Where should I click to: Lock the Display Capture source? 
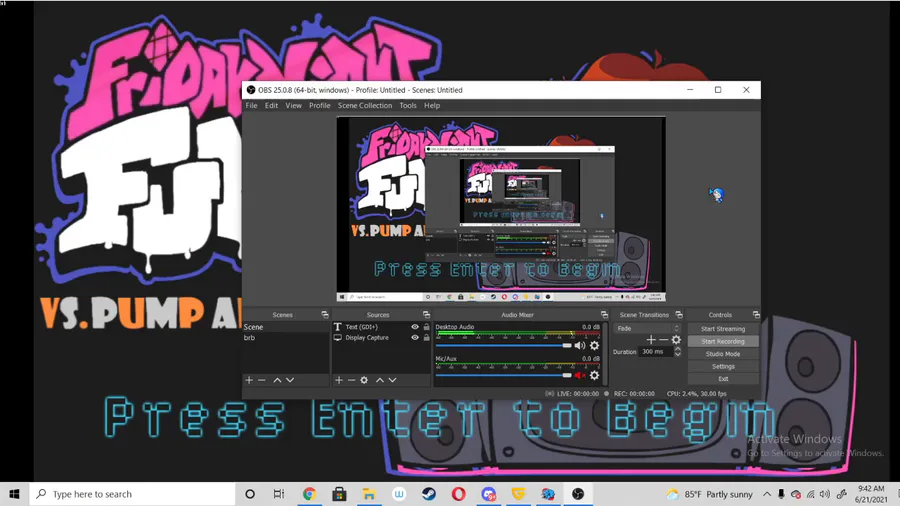point(426,338)
